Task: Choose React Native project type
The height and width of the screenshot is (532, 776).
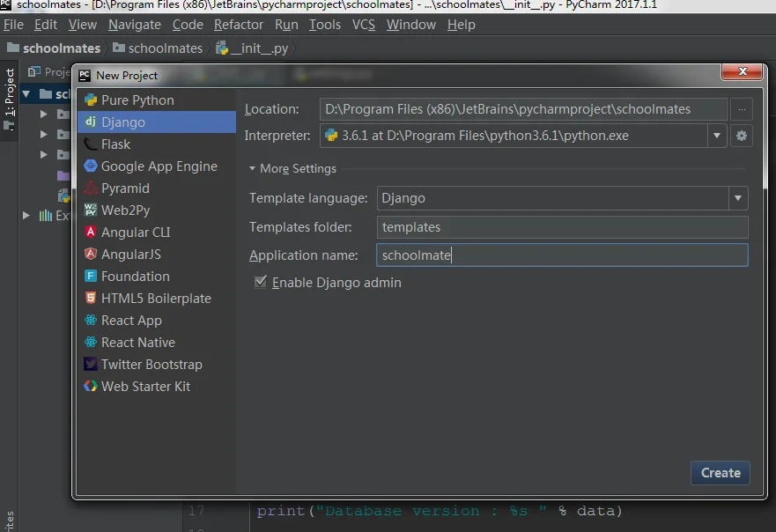Action: 157,343
